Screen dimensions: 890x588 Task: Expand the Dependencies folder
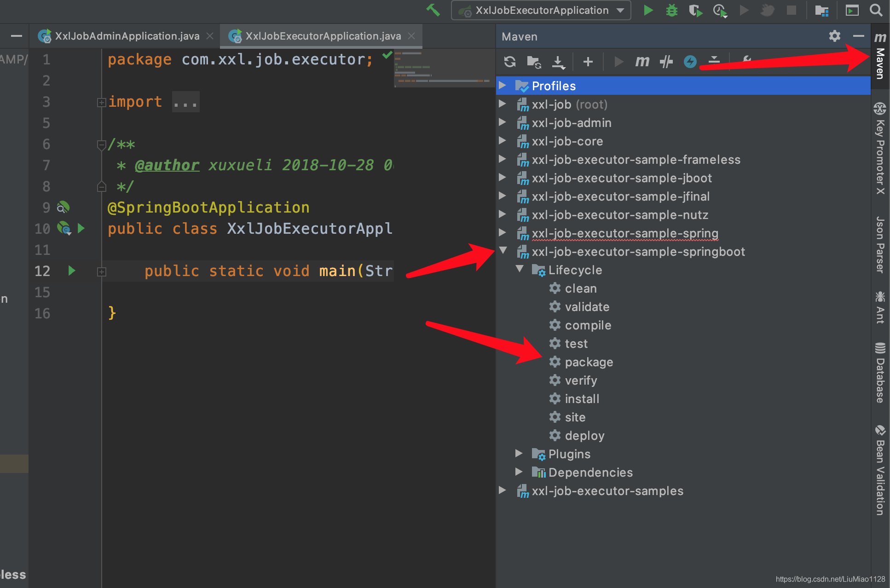519,472
